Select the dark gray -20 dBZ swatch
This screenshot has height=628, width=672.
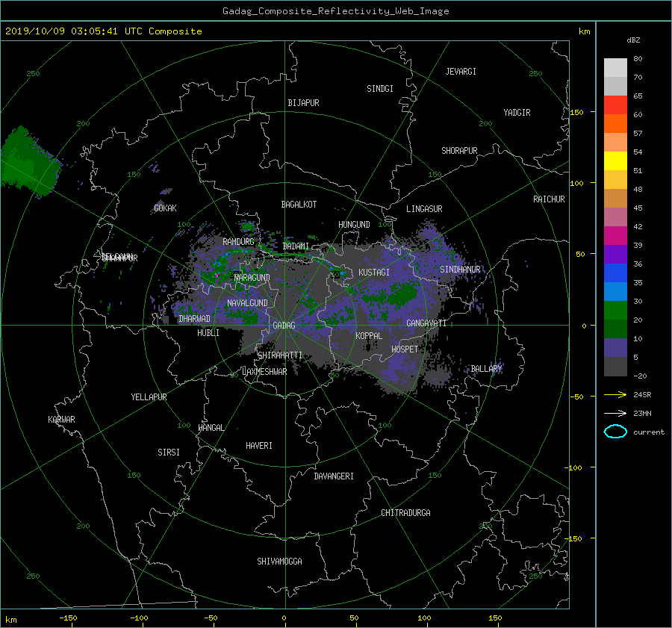[x=615, y=367]
